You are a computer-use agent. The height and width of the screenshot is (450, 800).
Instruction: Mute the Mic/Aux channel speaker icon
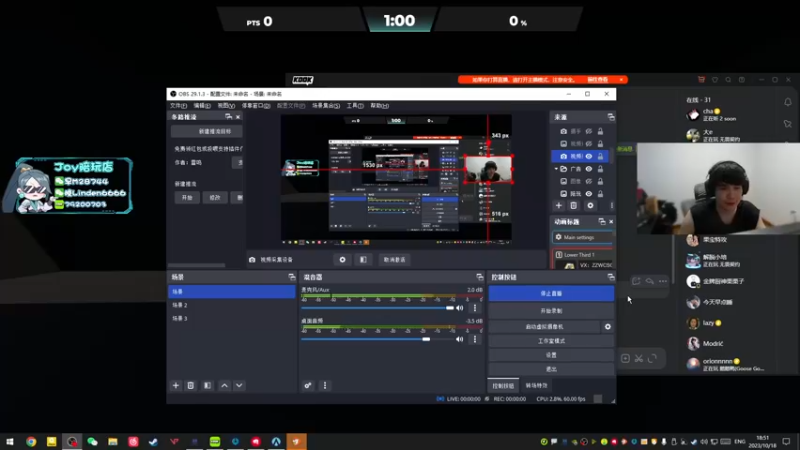(460, 308)
